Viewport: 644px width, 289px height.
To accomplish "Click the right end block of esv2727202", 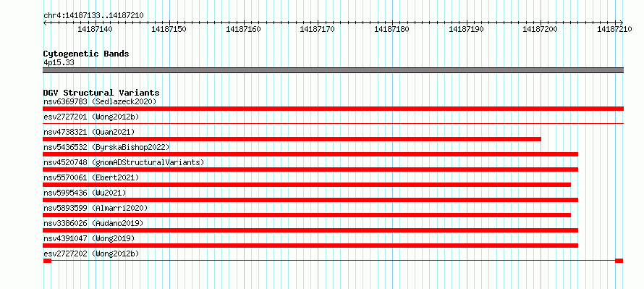I will click(x=619, y=261).
